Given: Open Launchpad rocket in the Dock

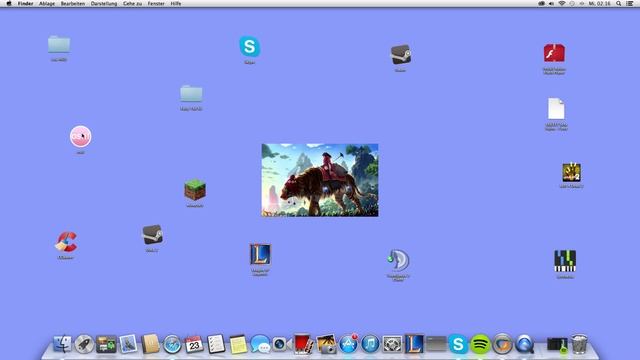Looking at the screenshot, I should click(84, 344).
